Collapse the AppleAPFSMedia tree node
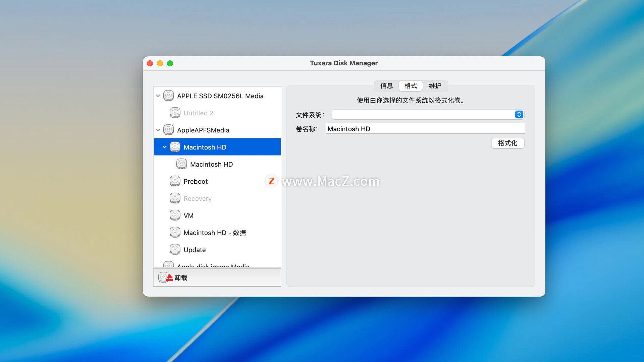The height and width of the screenshot is (362, 644). pyautogui.click(x=158, y=130)
